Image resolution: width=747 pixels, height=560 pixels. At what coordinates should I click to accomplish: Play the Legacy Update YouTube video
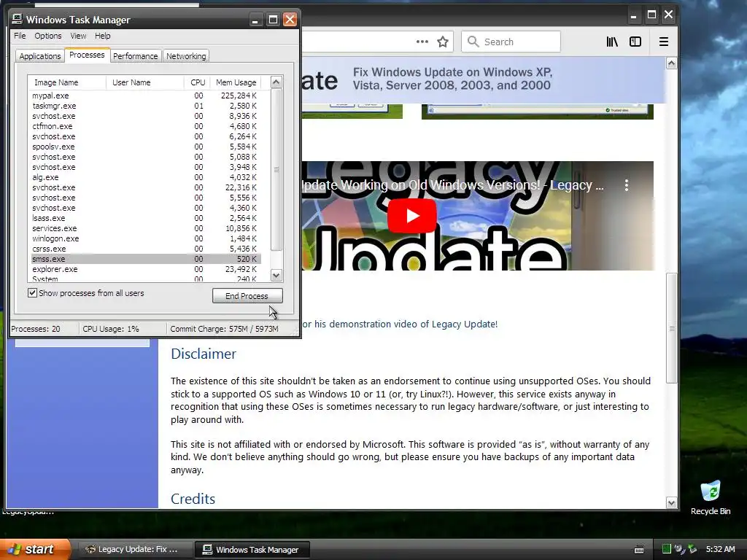click(x=412, y=216)
